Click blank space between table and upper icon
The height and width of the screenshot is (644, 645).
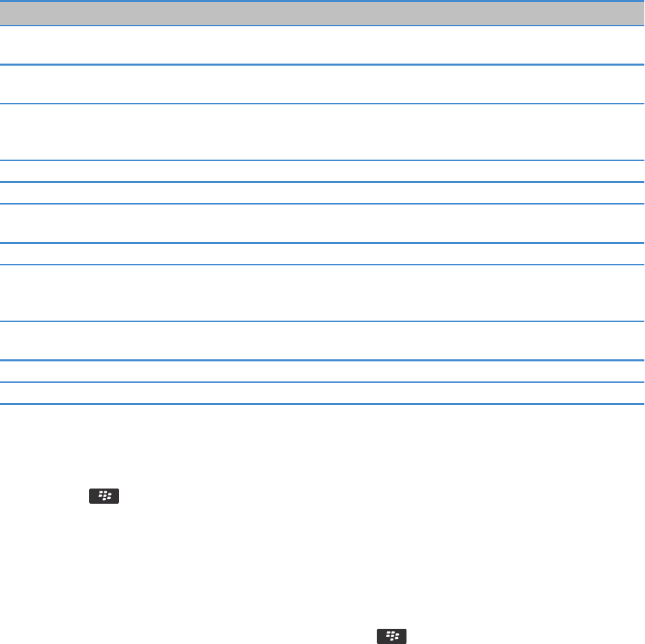pos(322,446)
